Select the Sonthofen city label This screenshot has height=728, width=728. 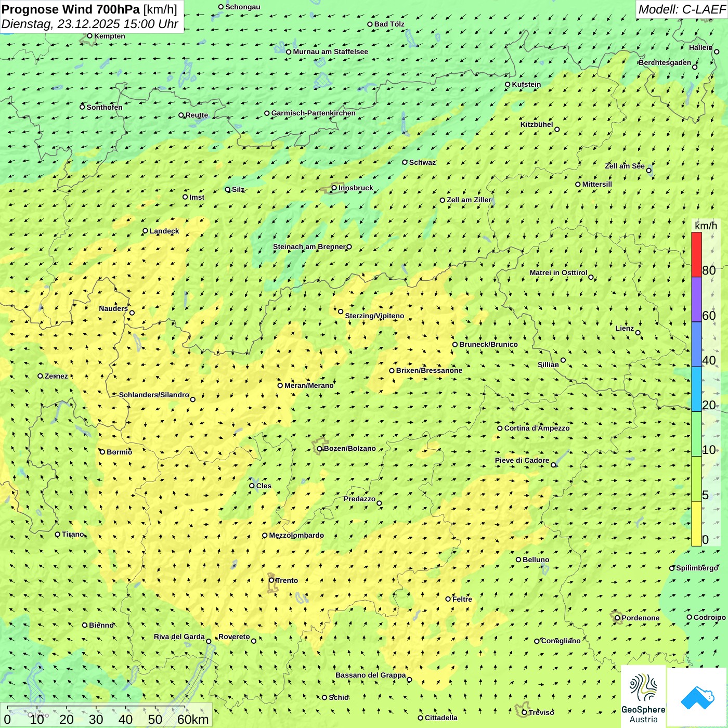pyautogui.click(x=105, y=107)
